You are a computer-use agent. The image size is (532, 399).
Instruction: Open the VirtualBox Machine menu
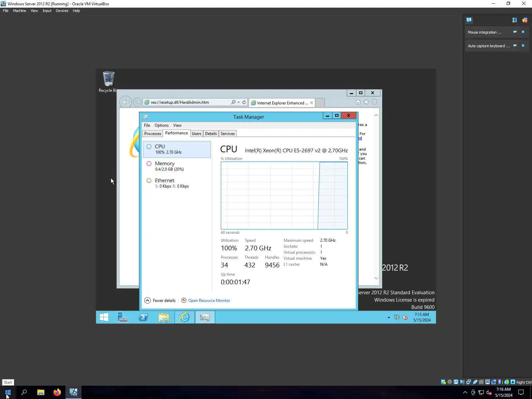(x=19, y=11)
